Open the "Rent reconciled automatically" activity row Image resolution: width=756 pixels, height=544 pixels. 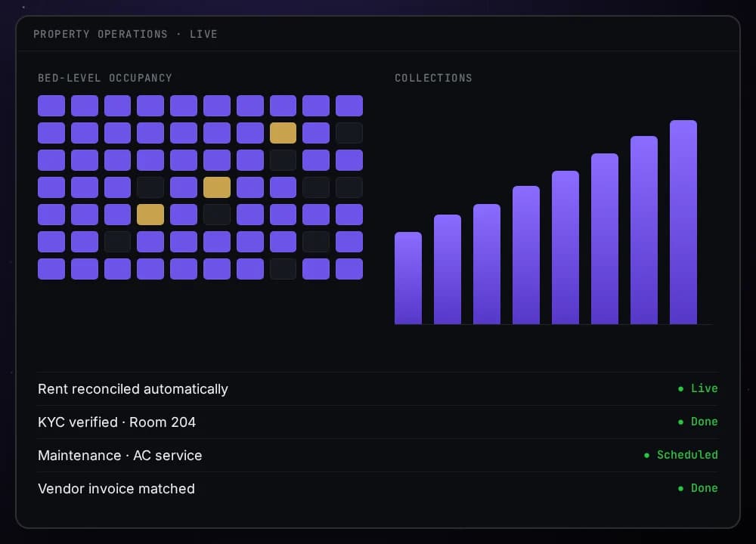click(x=378, y=389)
